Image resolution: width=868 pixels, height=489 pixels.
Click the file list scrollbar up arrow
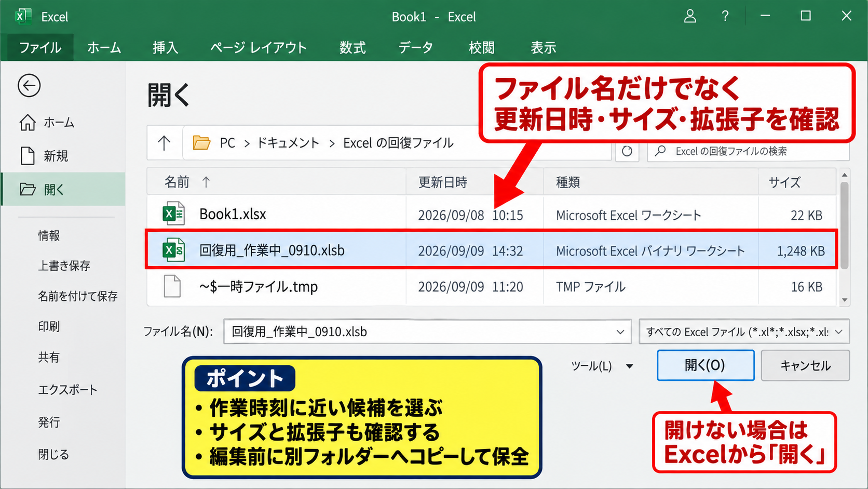[845, 175]
